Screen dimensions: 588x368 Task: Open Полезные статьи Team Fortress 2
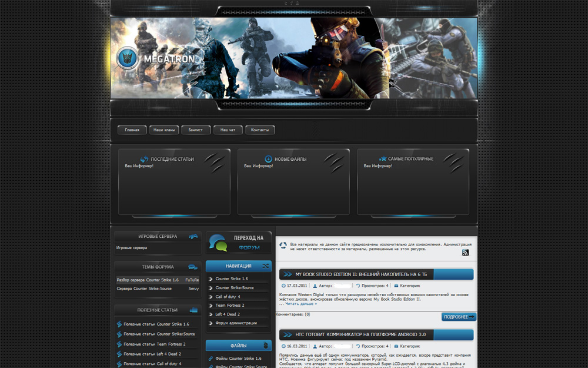point(155,344)
